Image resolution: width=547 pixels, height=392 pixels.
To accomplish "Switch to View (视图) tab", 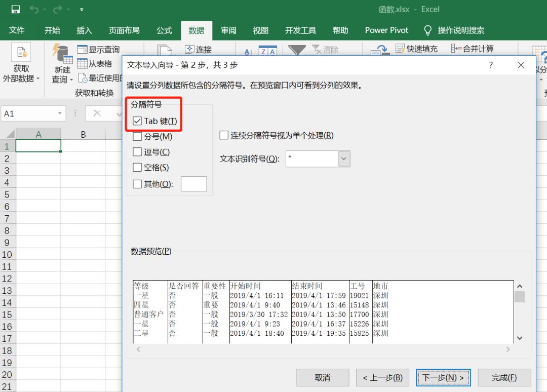I will pyautogui.click(x=261, y=30).
